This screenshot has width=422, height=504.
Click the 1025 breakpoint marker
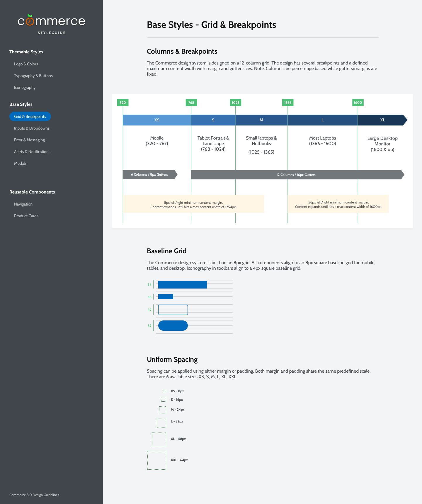click(235, 103)
